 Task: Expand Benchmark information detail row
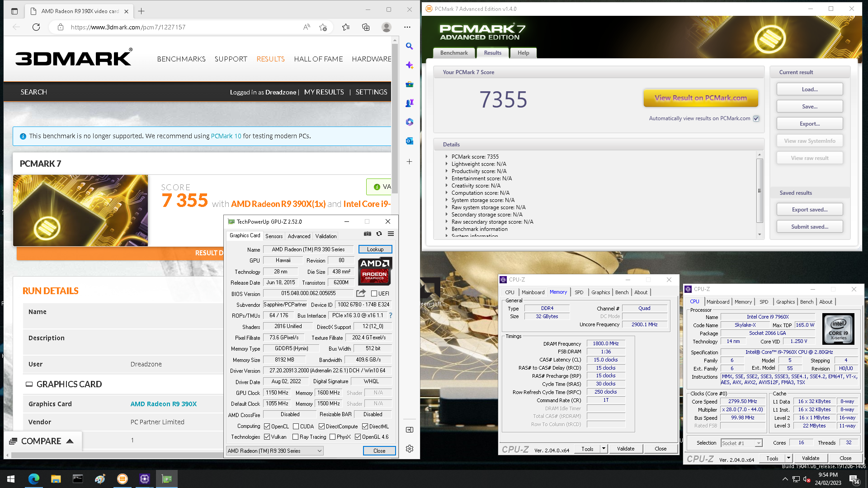(x=447, y=229)
